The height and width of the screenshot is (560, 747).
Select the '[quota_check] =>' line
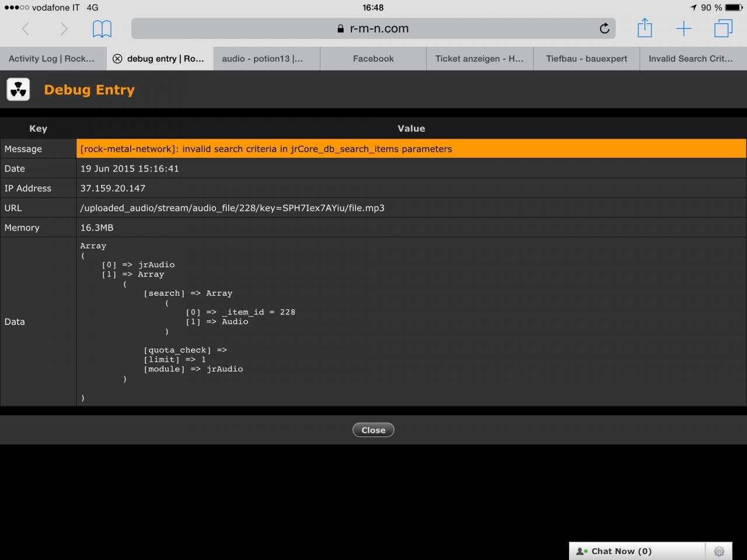(x=185, y=350)
